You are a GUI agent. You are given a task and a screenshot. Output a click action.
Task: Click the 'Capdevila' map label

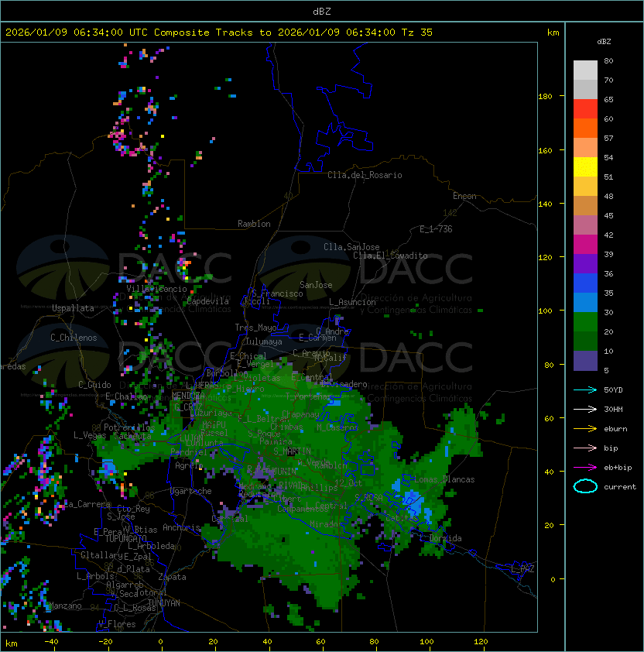[x=207, y=301]
